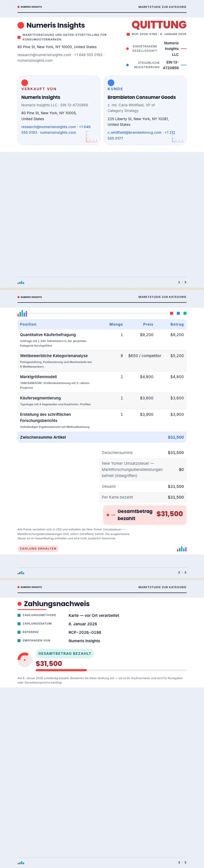Click the red donut chart next to $31,500
The height and width of the screenshot is (868, 204).
click(25, 659)
